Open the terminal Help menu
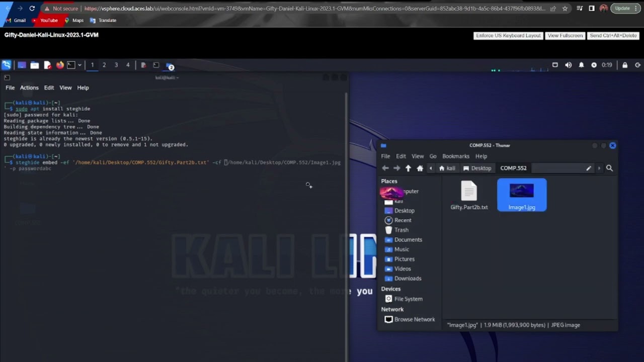This screenshot has height=362, width=644. (x=83, y=87)
